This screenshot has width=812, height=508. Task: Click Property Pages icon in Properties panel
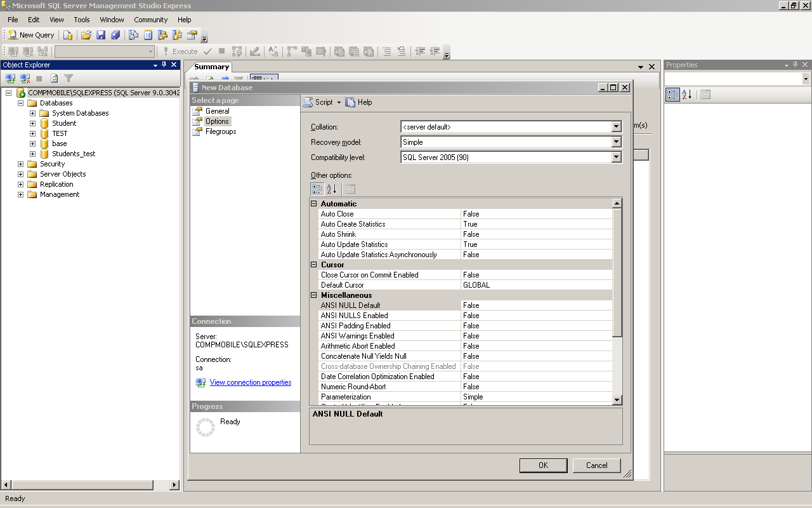705,95
